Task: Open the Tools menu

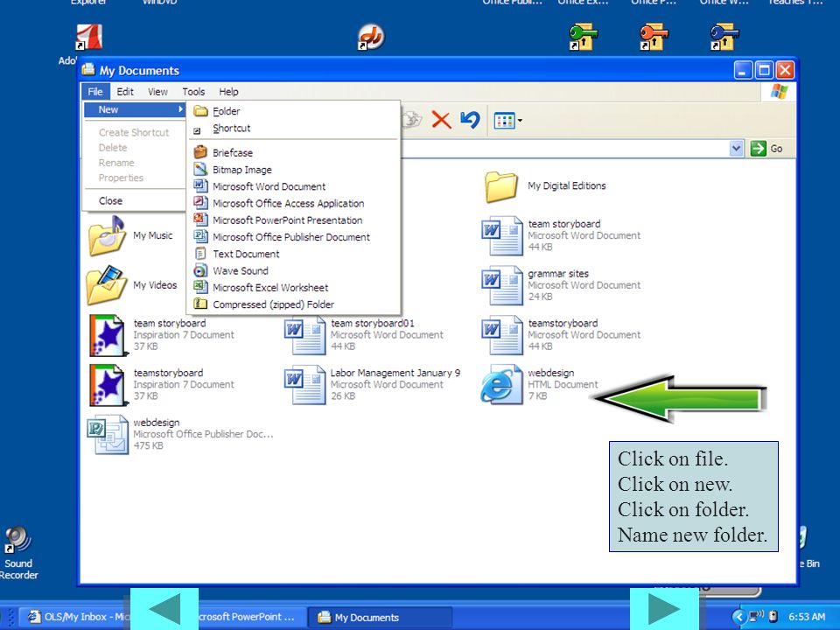Action: coord(193,92)
